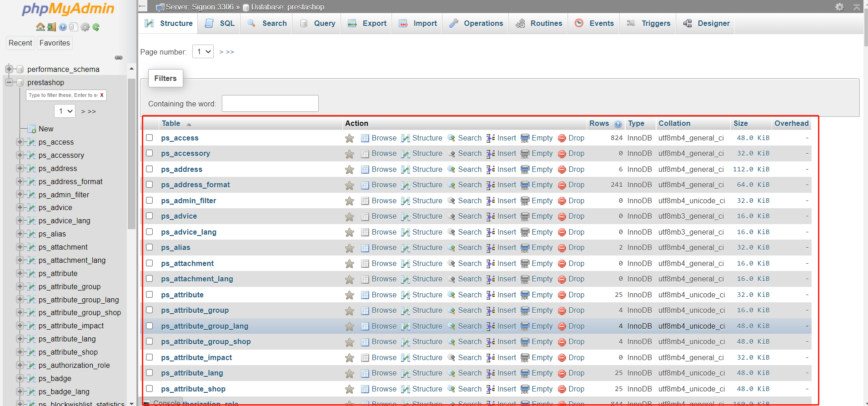Click Browse icon for ps_attribute_group
This screenshot has height=406, width=868.
coord(365,311)
